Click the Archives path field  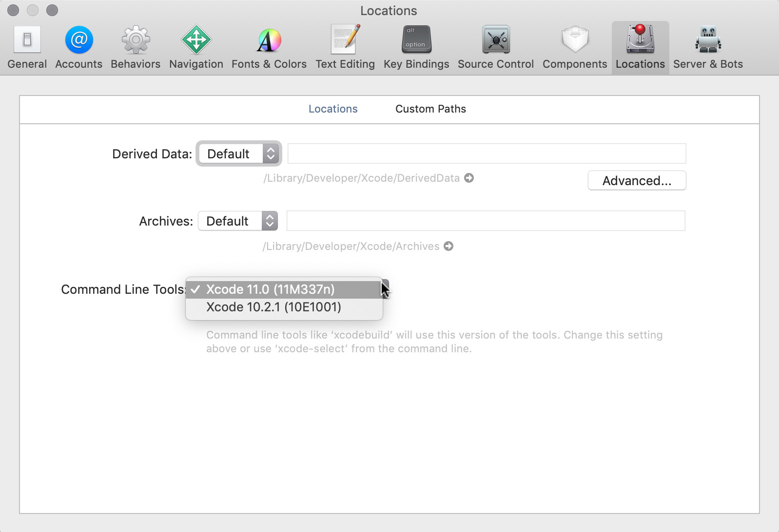[x=486, y=221]
